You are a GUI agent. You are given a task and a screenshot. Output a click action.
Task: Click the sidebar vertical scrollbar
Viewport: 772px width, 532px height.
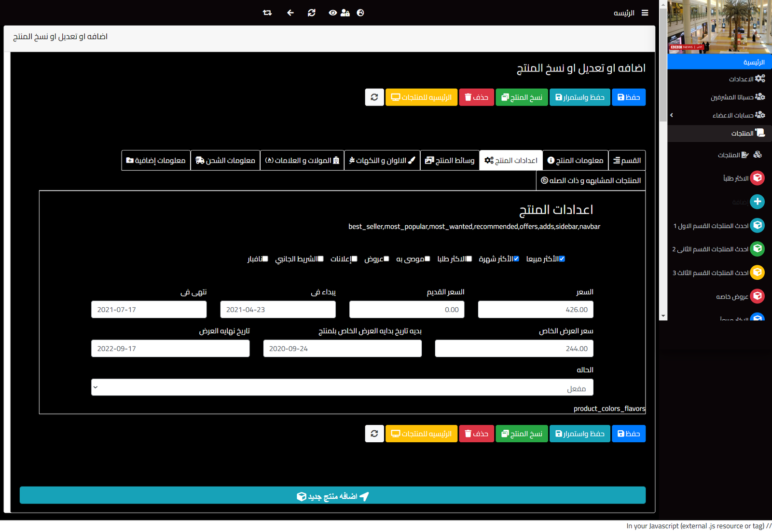click(663, 159)
